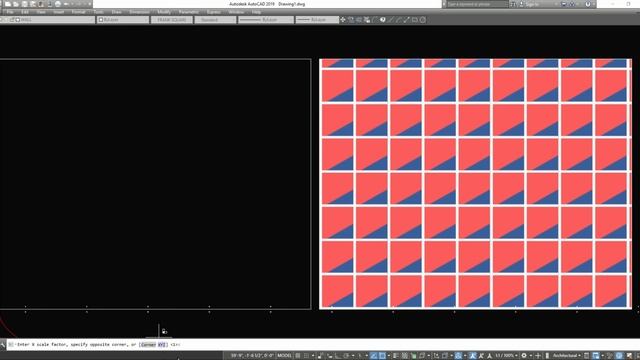Open the View menu
This screenshot has height=360, width=640.
41,12
